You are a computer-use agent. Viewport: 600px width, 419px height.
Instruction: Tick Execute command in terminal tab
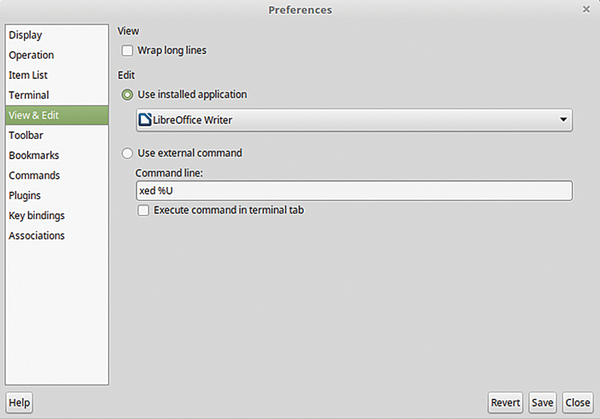(143, 210)
